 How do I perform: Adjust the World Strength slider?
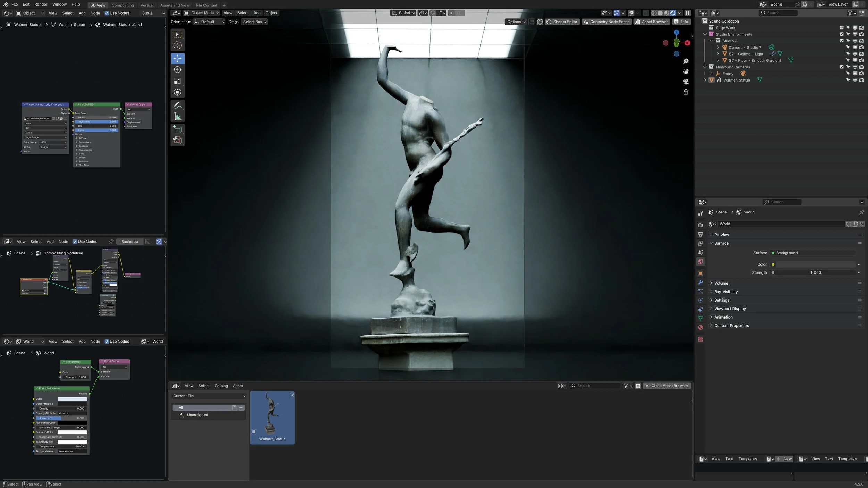pyautogui.click(x=815, y=272)
